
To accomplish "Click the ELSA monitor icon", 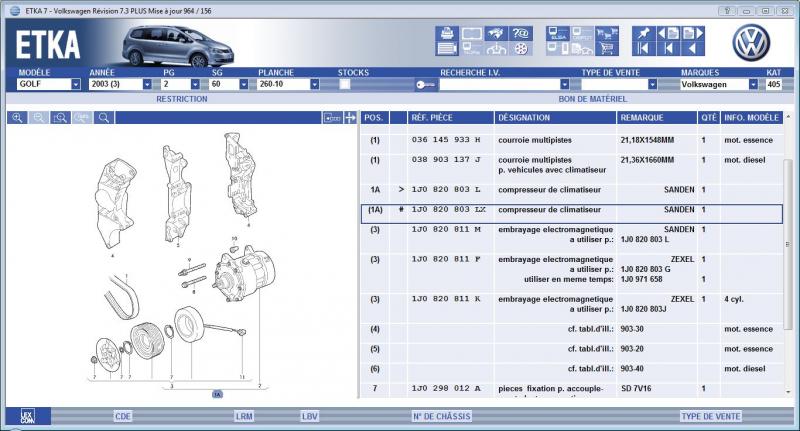I will (558, 34).
